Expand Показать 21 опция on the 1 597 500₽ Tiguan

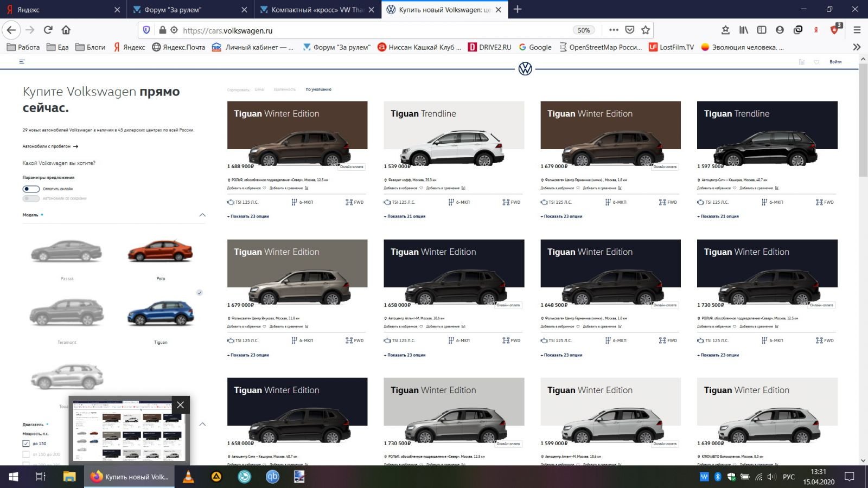click(718, 216)
